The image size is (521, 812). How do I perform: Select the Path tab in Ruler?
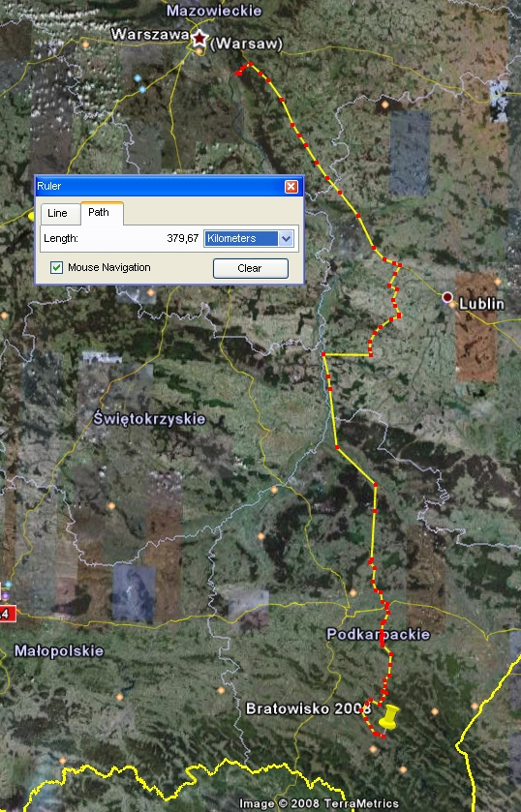pyautogui.click(x=99, y=212)
